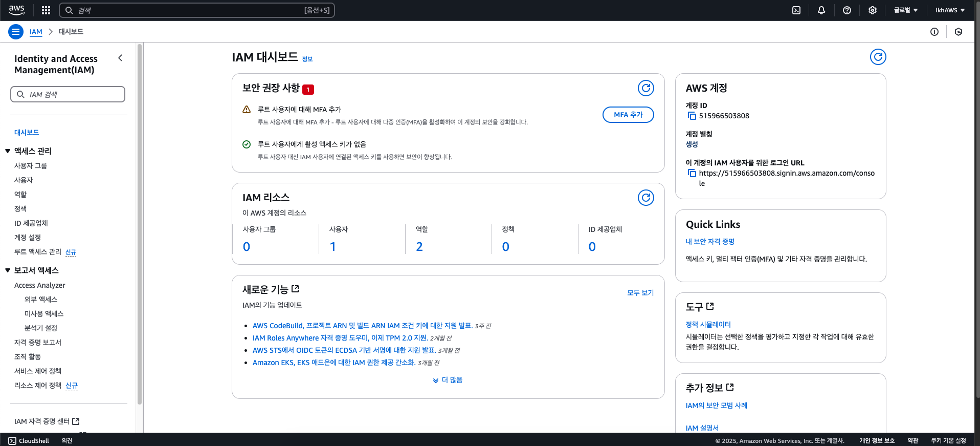Open AWS STS OIDC ECDSA article
Viewport: 980px width, 446px height.
[344, 350]
